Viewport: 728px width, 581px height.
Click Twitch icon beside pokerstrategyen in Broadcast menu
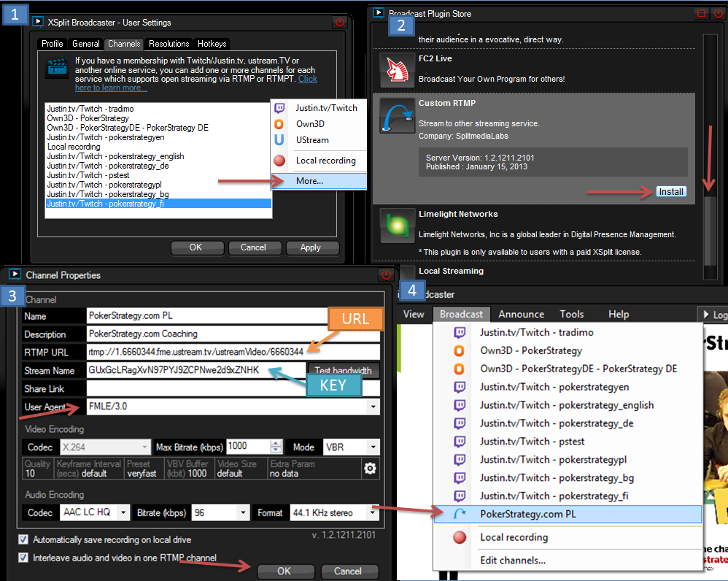tap(459, 387)
